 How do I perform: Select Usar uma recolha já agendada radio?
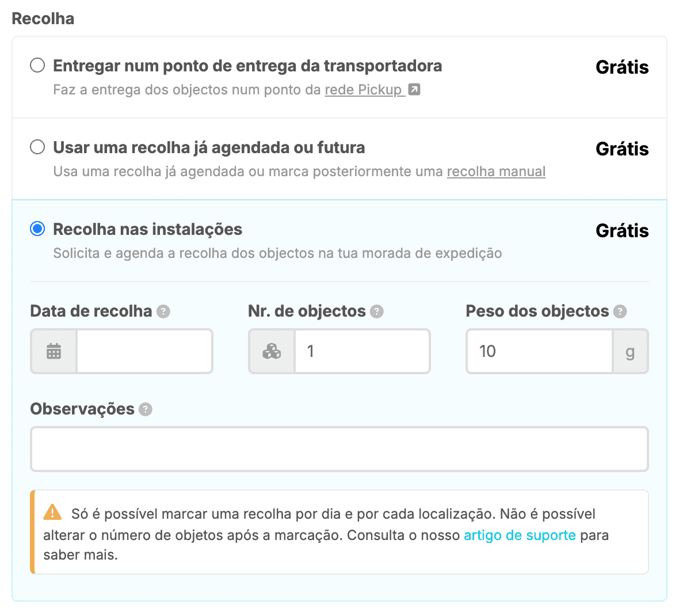tap(37, 147)
